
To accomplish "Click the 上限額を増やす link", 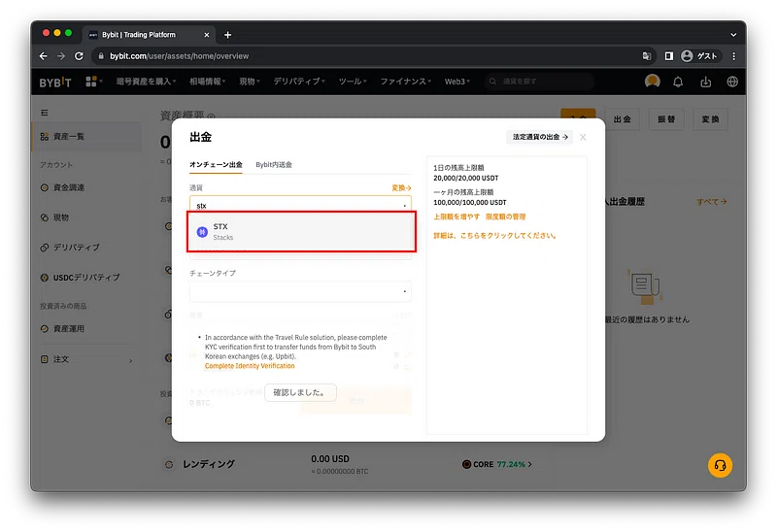I will (x=456, y=216).
